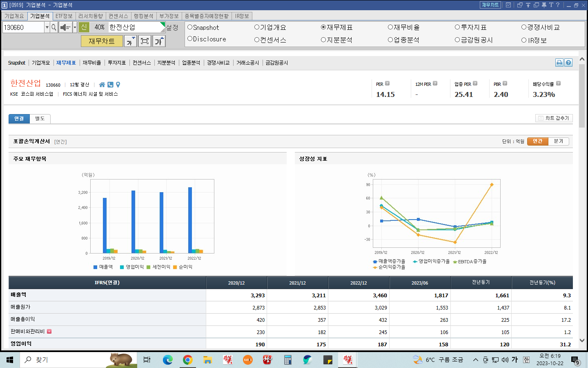
Task: Select the 재무제표 radio button
Action: point(323,27)
